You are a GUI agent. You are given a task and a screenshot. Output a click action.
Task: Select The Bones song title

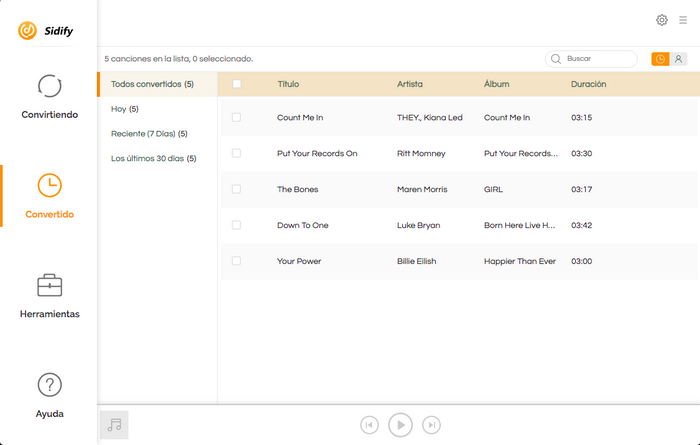297,189
